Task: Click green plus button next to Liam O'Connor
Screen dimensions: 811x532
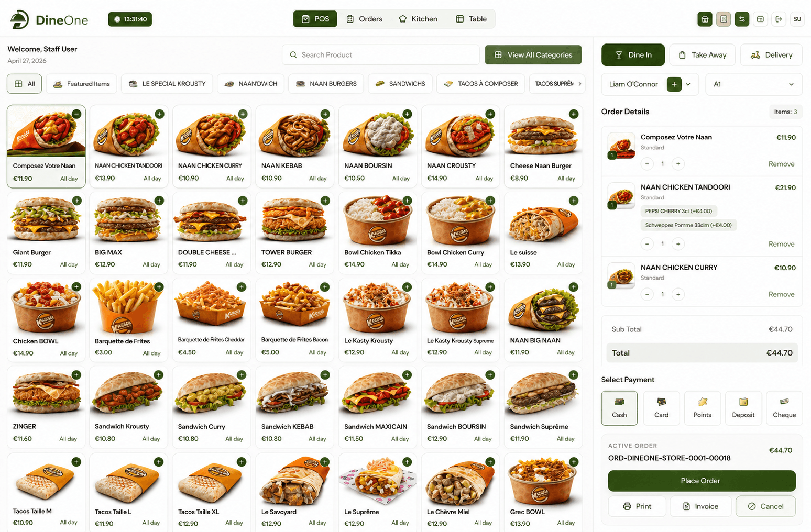Action: coord(674,84)
